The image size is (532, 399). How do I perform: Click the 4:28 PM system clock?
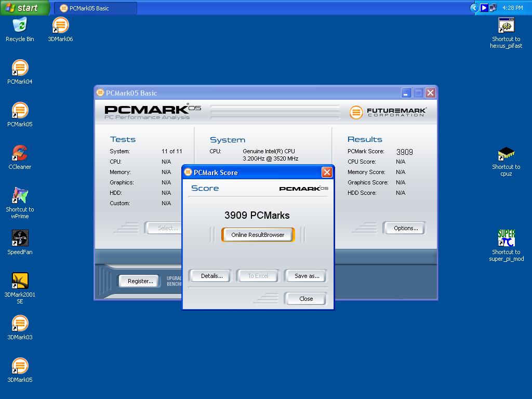coord(512,8)
